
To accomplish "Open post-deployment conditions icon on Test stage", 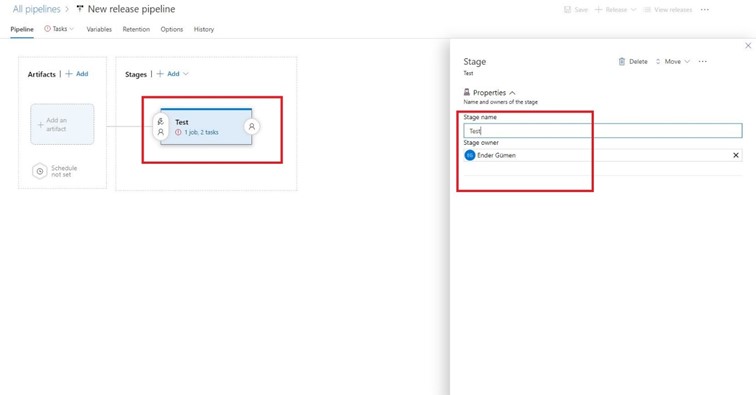I will [251, 127].
